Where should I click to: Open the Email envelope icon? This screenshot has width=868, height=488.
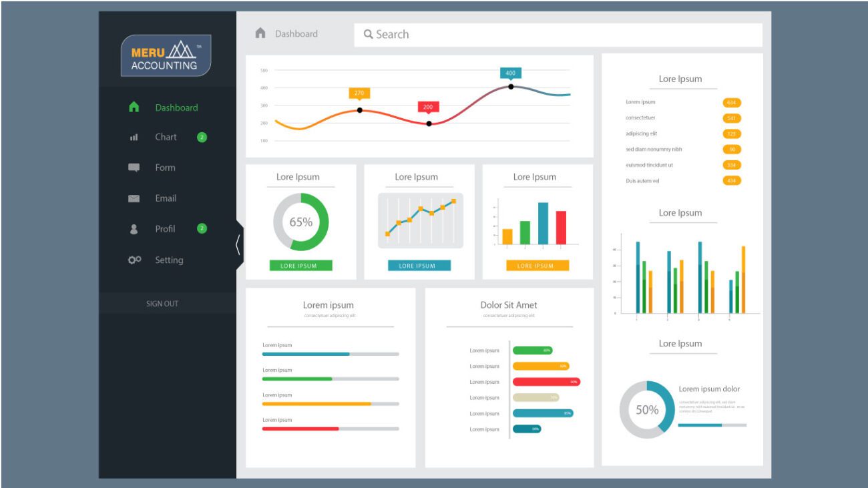pos(133,198)
